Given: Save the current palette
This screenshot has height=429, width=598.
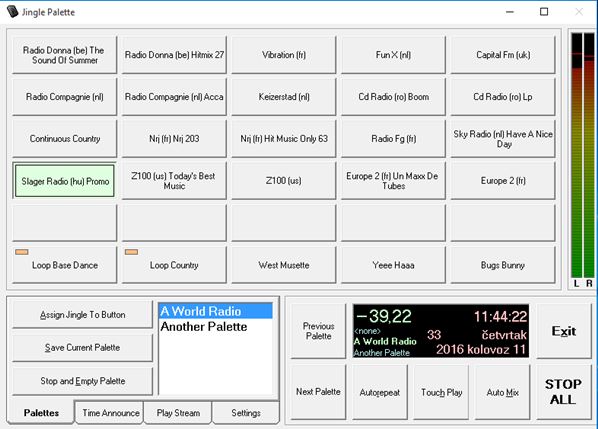Looking at the screenshot, I should coord(82,347).
